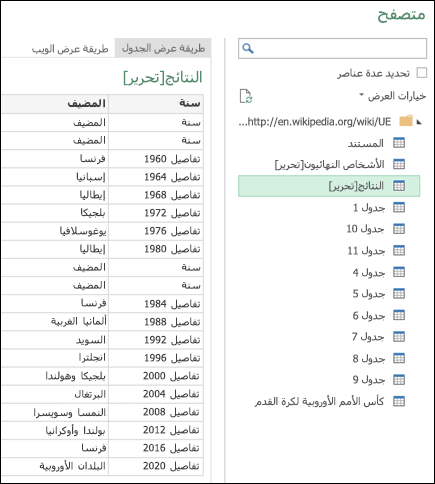Viewport: 435px width, 484px height.
Task: Click the سنة column header
Action: tap(156, 104)
